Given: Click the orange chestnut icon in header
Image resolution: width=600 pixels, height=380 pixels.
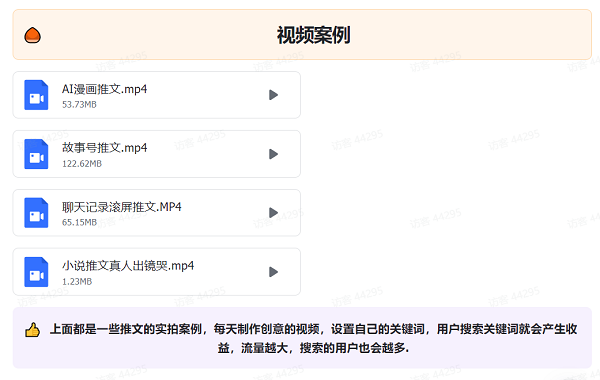Looking at the screenshot, I should (33, 36).
